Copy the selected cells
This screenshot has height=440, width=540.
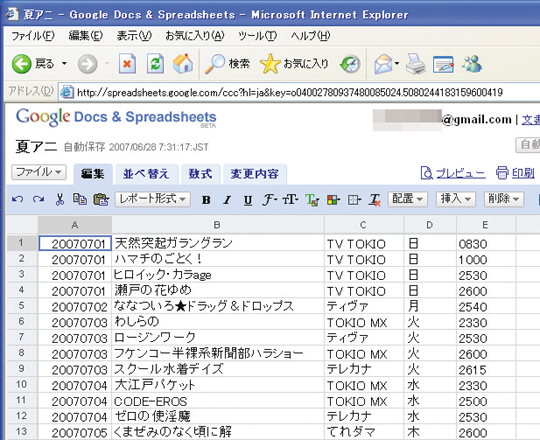[x=80, y=199]
